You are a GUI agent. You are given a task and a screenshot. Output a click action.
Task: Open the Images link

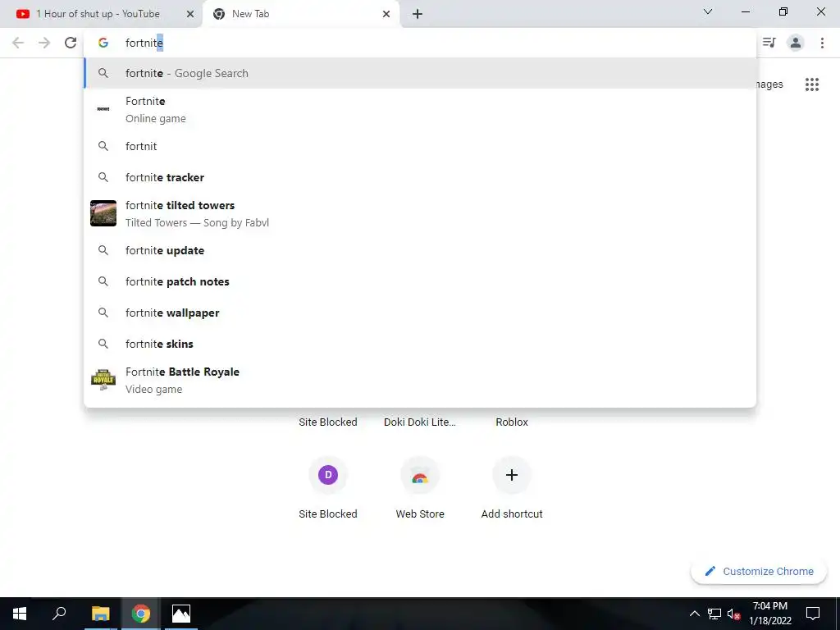pos(769,84)
